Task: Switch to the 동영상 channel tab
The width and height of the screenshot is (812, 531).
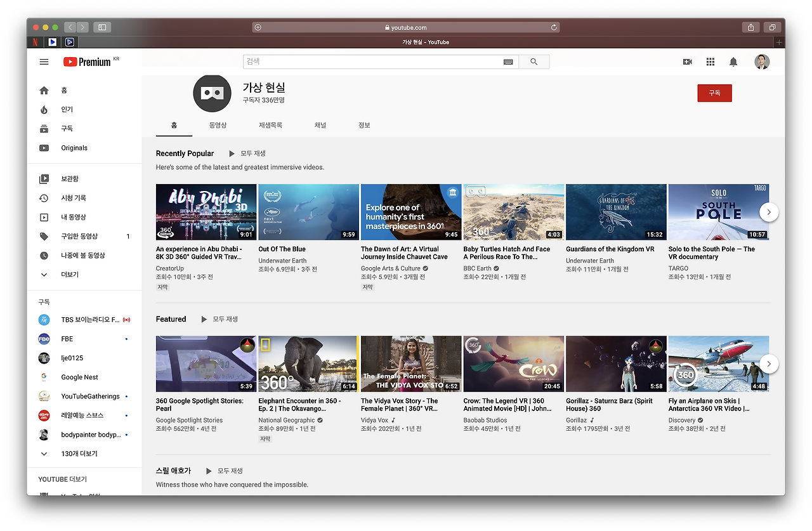Action: click(x=218, y=126)
